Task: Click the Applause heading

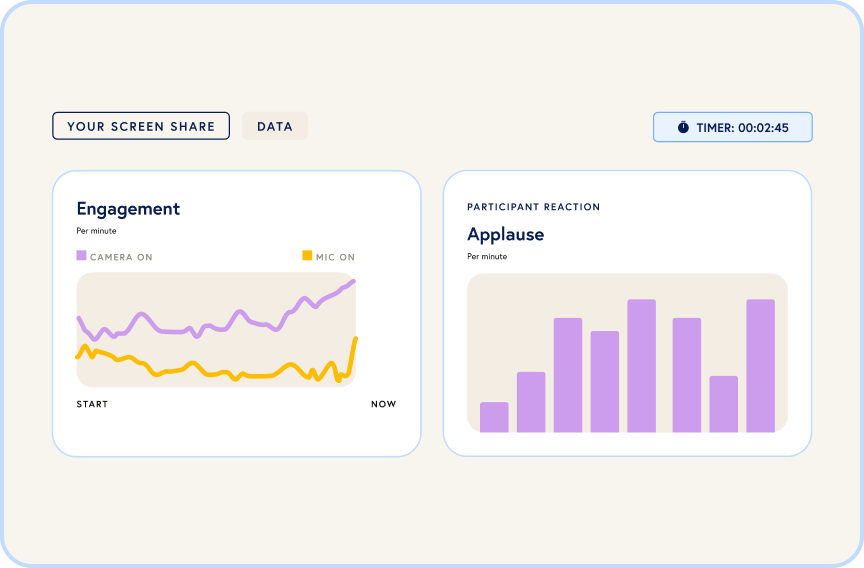Action: pyautogui.click(x=505, y=234)
